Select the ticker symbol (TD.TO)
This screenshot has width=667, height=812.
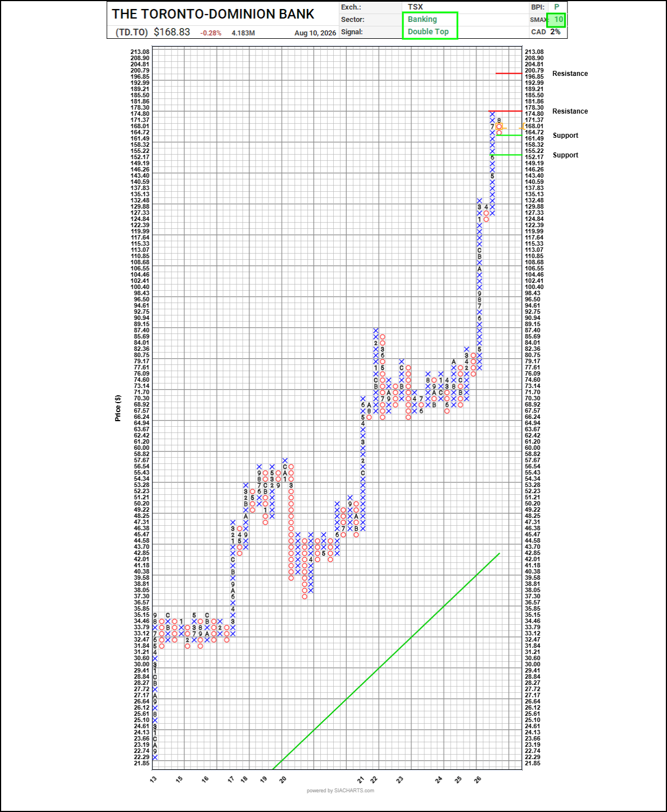pos(131,32)
